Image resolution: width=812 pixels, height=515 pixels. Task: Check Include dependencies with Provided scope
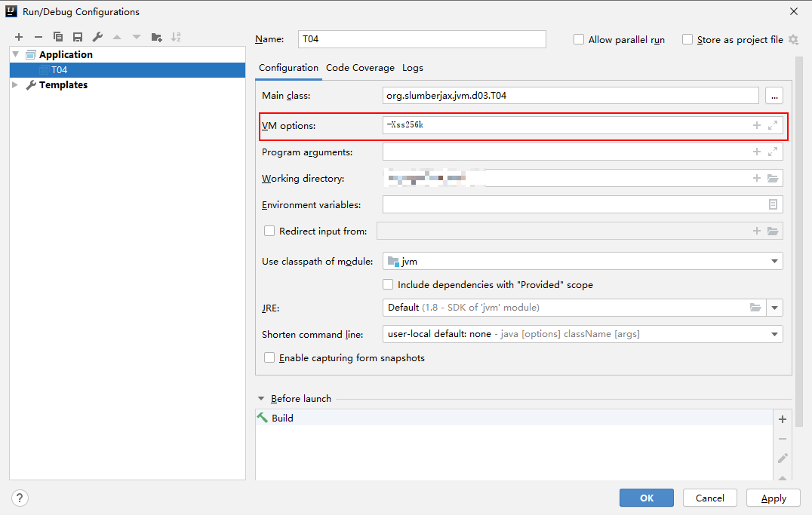tap(388, 285)
